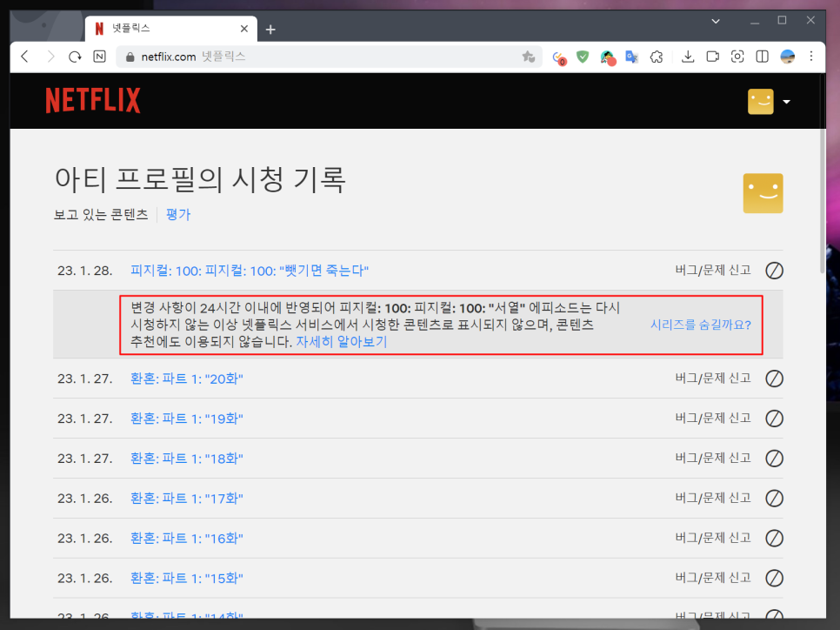Viewport: 840px width, 630px height.
Task: Open 환혼: 파트 1 "15화" link
Action: point(186,578)
